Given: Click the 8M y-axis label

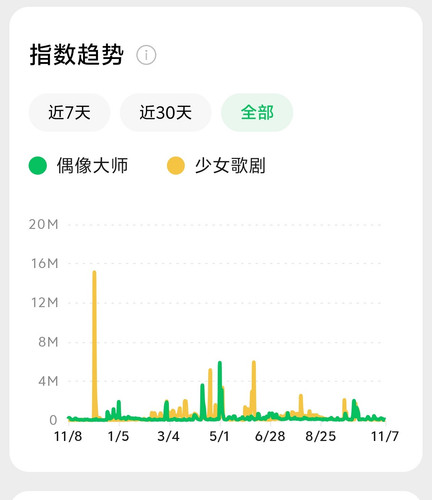Looking at the screenshot, I should coord(48,342).
